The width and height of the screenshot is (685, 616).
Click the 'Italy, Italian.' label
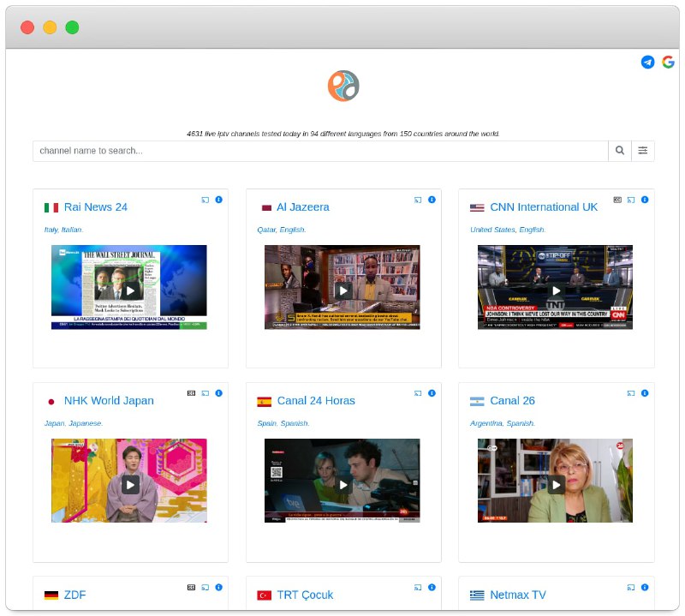click(x=63, y=230)
